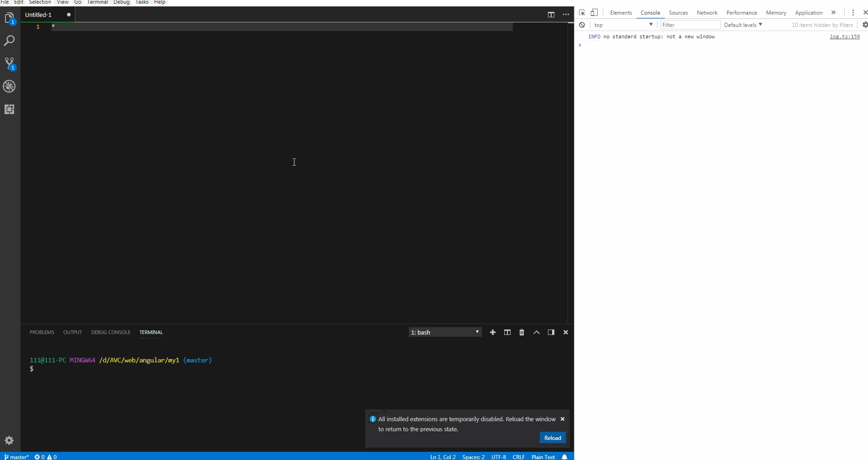Screen dimensions: 868x460
Task: Switch to the Network tab in DevTools
Action: point(707,12)
